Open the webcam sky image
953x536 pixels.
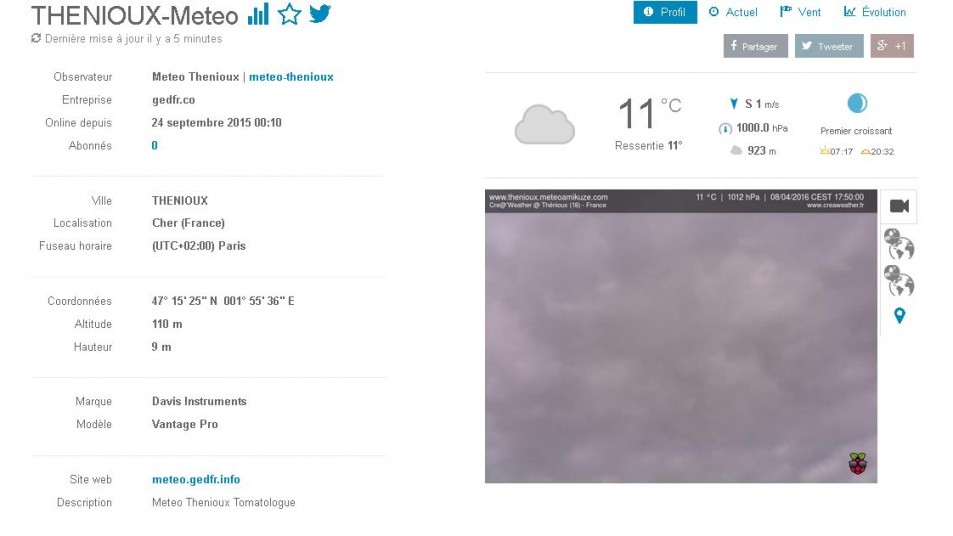pyautogui.click(x=681, y=336)
